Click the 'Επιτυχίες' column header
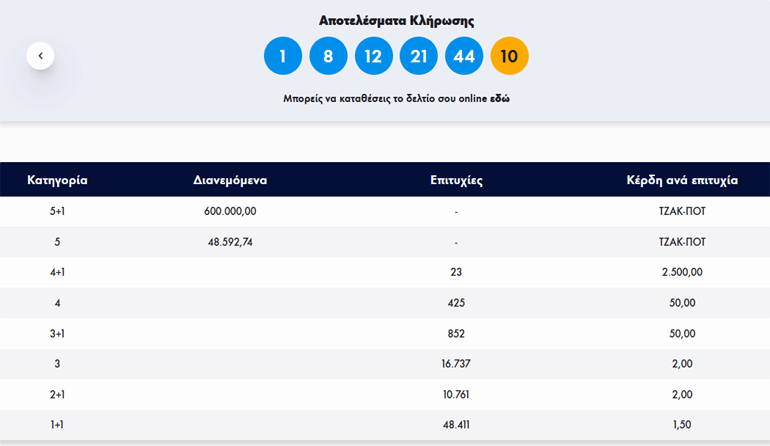The width and height of the screenshot is (770, 446). tap(456, 181)
